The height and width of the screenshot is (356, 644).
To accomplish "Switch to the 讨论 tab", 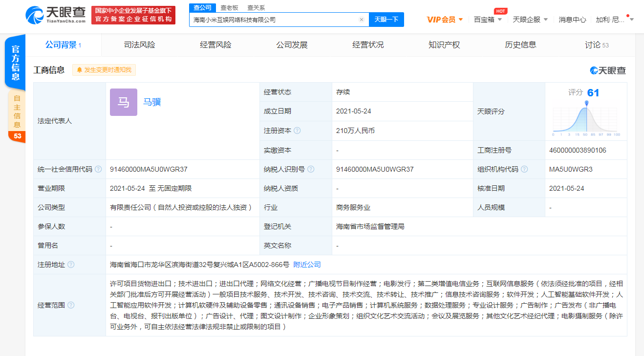I will (x=593, y=44).
